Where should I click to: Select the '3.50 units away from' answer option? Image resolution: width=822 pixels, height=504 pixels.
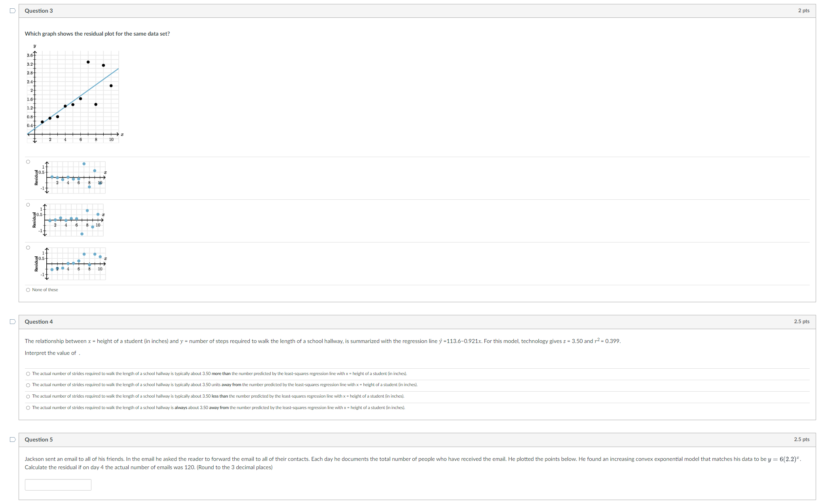click(28, 385)
